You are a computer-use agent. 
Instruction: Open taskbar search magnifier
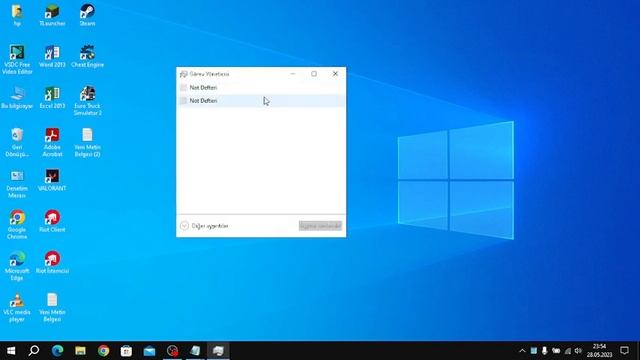coord(34,351)
